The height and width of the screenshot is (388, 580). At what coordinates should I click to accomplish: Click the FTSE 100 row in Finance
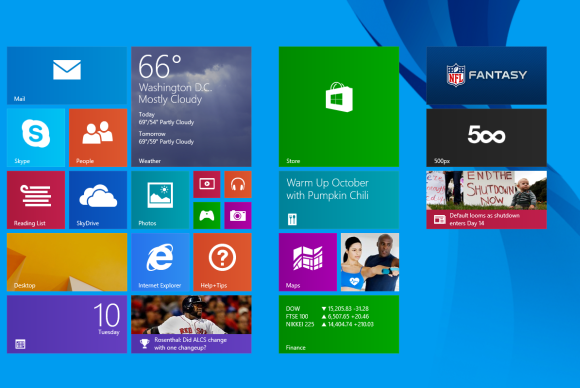tap(327, 317)
